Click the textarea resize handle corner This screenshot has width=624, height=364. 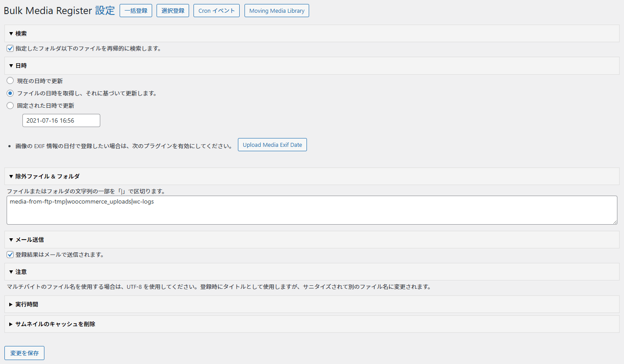(x=615, y=222)
